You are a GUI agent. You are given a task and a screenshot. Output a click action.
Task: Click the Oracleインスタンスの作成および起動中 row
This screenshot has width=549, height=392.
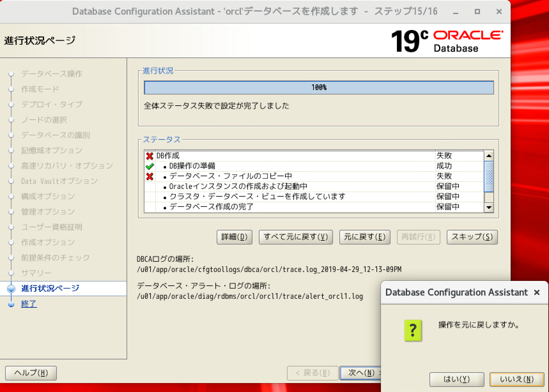314,186
